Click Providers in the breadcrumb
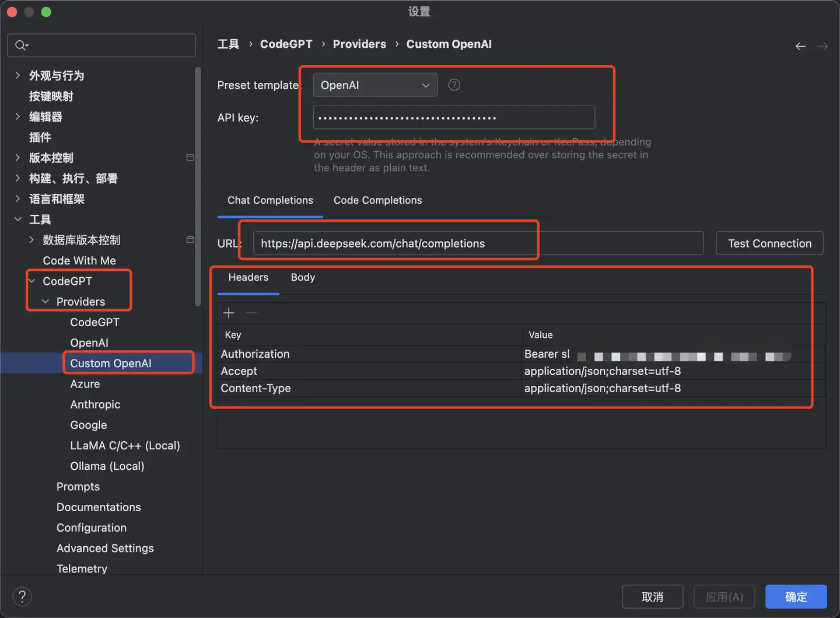 (x=359, y=44)
